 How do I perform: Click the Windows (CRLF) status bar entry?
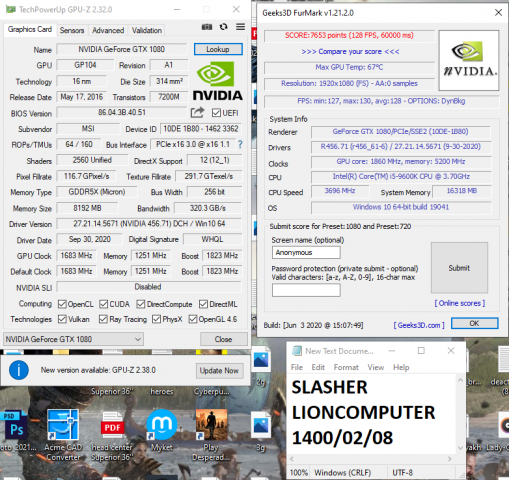pyautogui.click(x=343, y=473)
